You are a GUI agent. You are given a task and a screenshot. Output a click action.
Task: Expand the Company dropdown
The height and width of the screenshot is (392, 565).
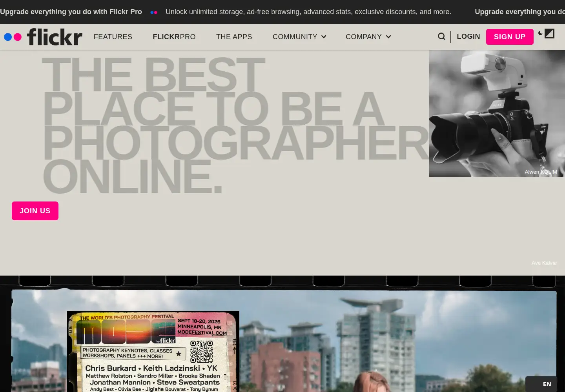point(368,37)
